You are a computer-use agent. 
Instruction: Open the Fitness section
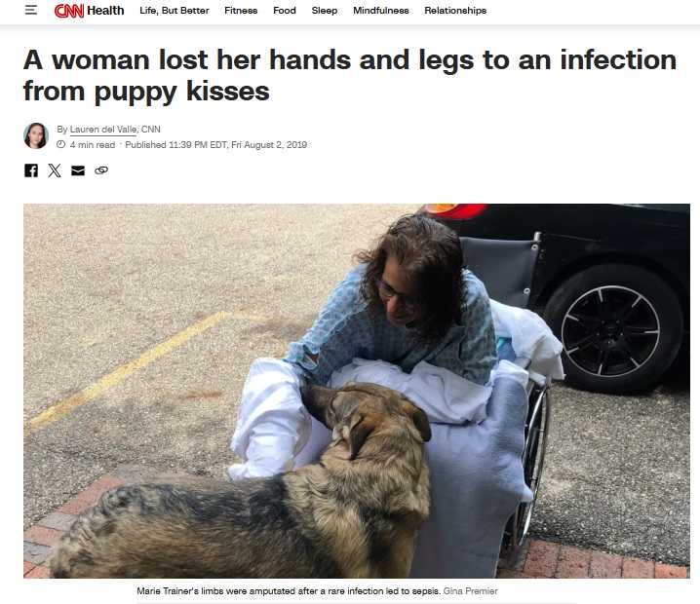point(241,11)
